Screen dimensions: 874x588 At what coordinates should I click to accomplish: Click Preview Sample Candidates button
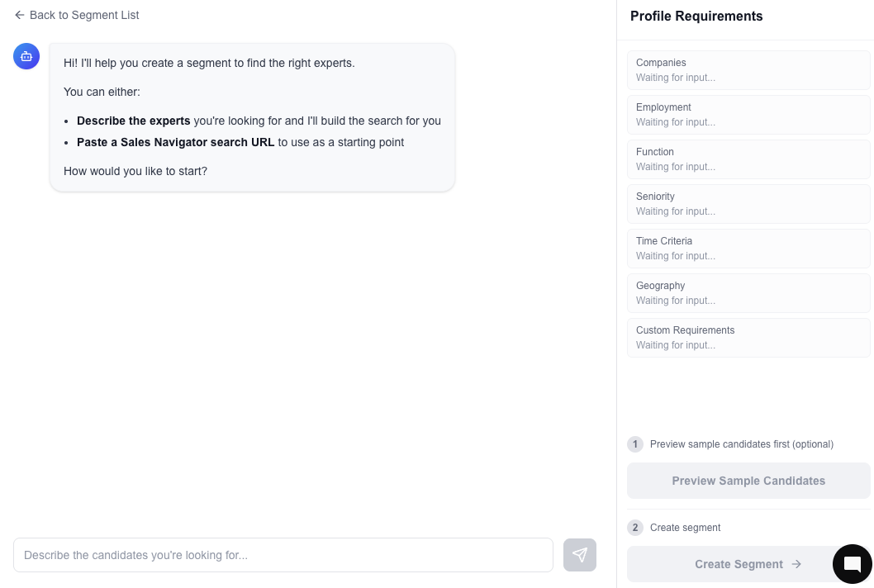[748, 481]
